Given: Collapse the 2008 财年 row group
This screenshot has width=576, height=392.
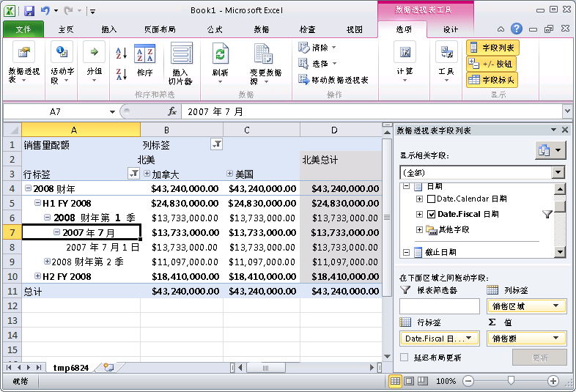Looking at the screenshot, I should coord(28,188).
